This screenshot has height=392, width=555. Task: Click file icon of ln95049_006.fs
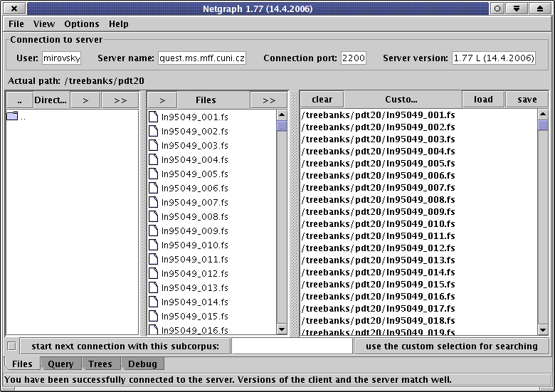coord(153,188)
